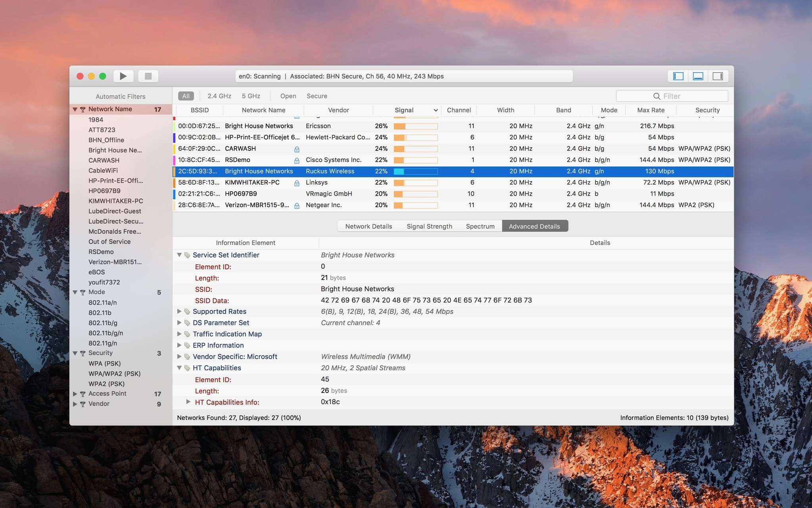Click the Network Details button
Viewport: 812px width, 508px height.
tap(368, 226)
